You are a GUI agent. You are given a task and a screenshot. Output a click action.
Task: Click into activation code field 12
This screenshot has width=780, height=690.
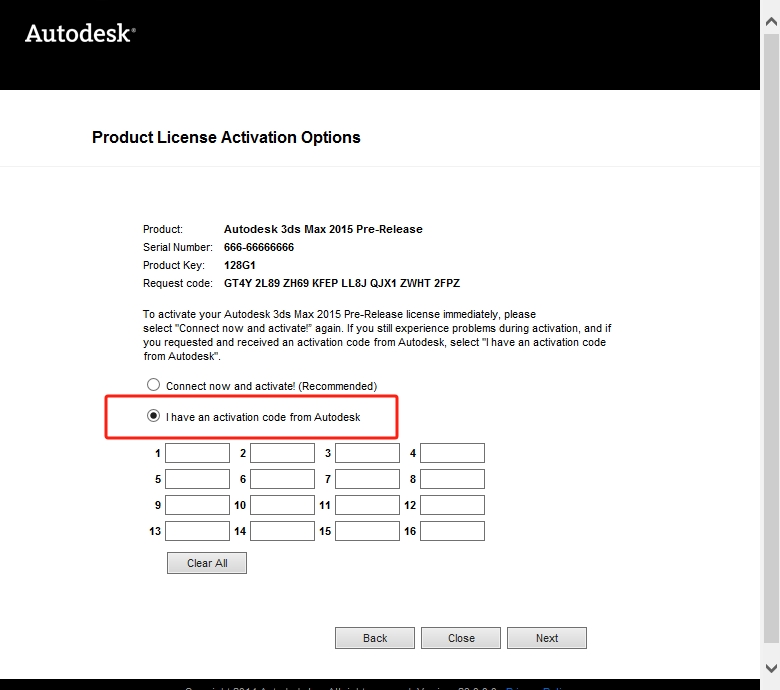[452, 505]
